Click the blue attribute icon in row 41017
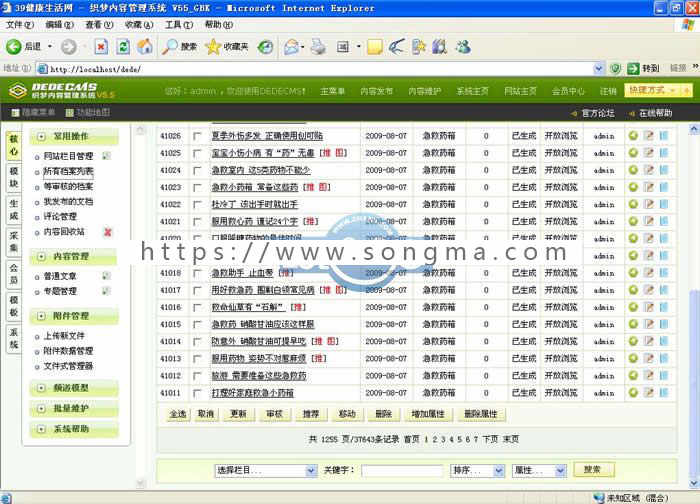Image resolution: width=700 pixels, height=504 pixels. 664,290
